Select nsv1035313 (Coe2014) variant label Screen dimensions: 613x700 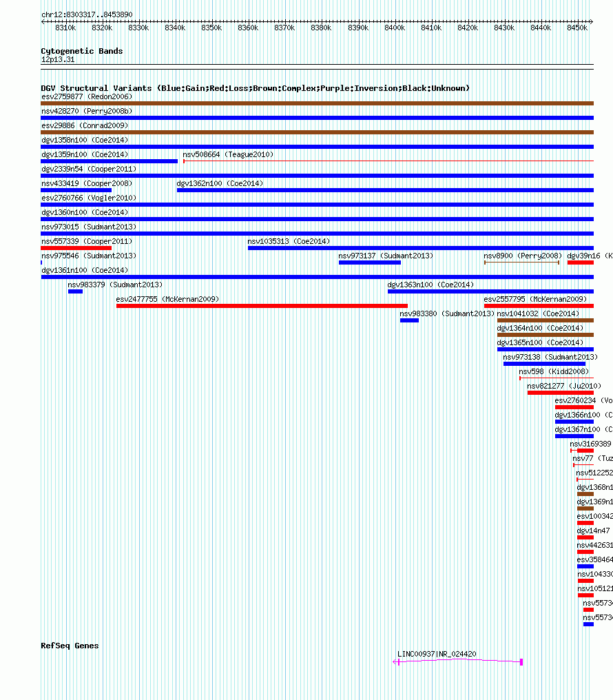pyautogui.click(x=289, y=242)
